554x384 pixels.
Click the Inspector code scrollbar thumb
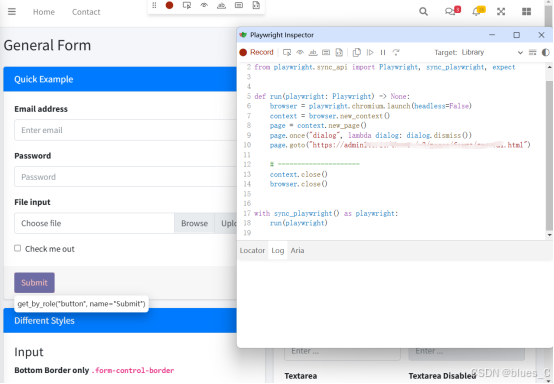549,155
